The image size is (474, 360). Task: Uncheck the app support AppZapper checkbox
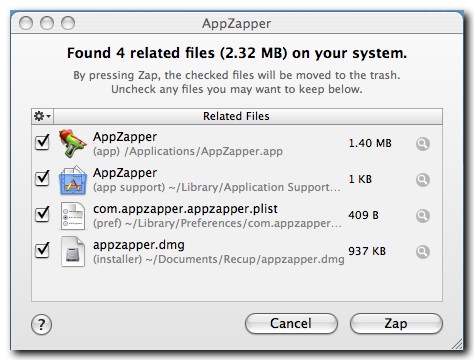[x=42, y=178]
